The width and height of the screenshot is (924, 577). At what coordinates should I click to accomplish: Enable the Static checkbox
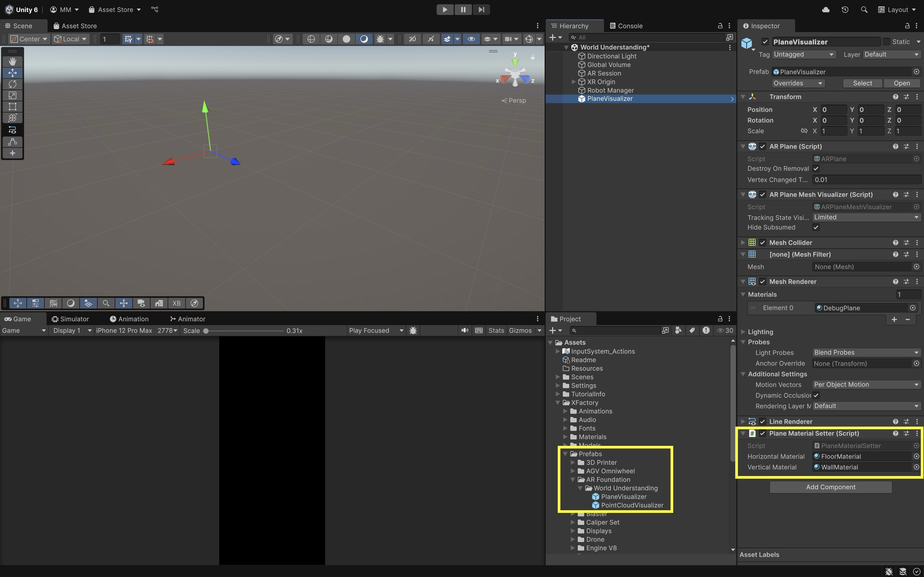(887, 42)
